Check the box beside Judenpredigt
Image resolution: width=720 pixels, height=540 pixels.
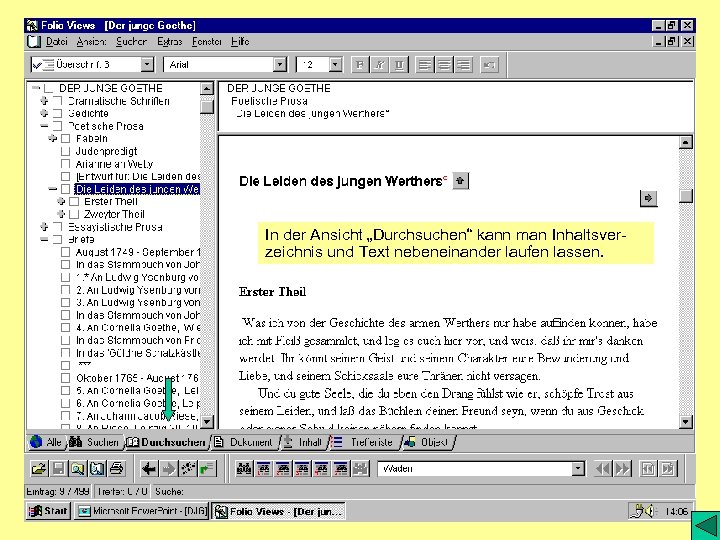[x=65, y=152]
